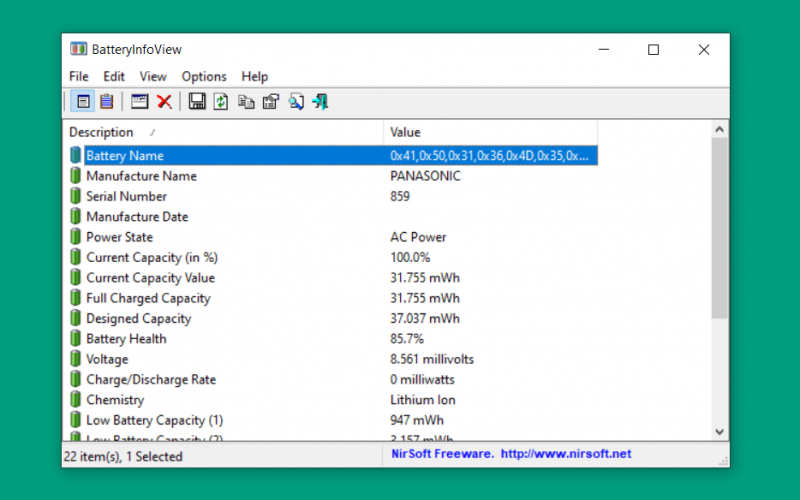The image size is (800, 500).
Task: Click the 0 milliwatts value
Action: pyautogui.click(x=422, y=379)
